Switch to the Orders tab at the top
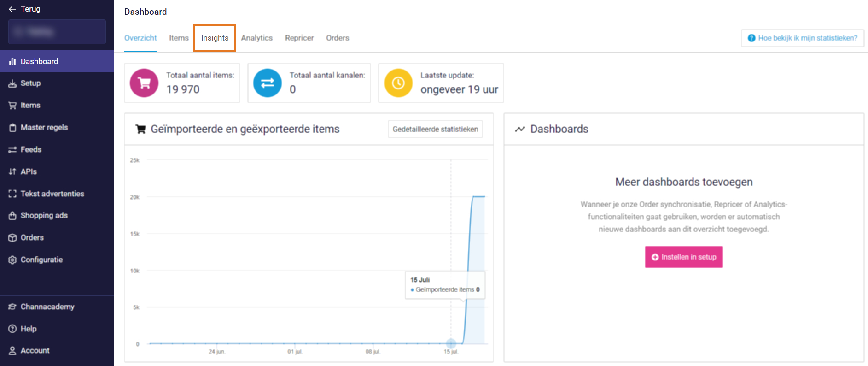Image resolution: width=868 pixels, height=366 pixels. pyautogui.click(x=338, y=38)
